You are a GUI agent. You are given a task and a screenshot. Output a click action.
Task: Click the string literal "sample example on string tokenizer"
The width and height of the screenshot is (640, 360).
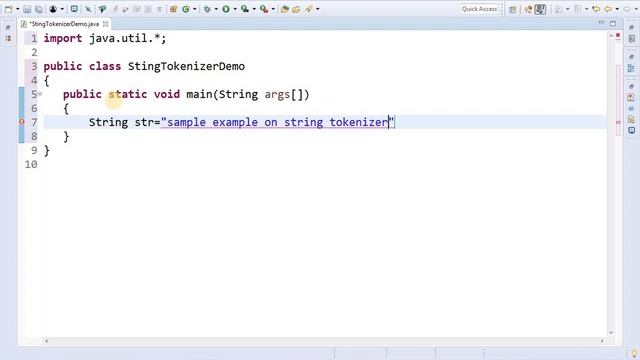278,122
